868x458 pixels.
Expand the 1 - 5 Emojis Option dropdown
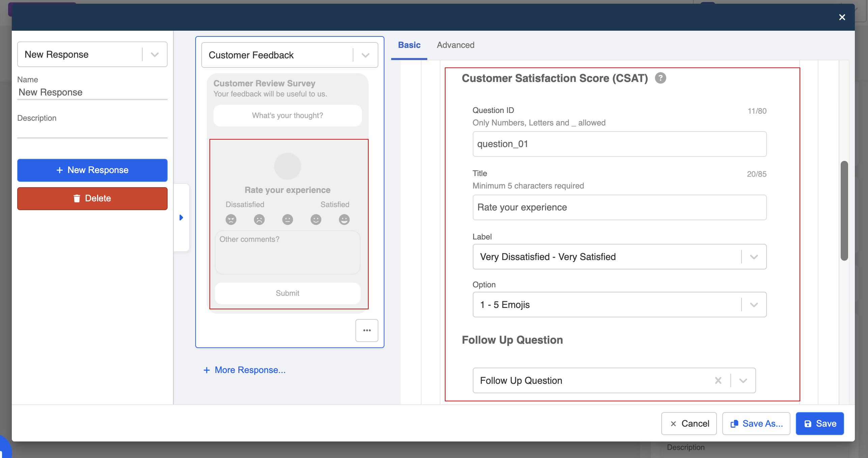click(754, 305)
